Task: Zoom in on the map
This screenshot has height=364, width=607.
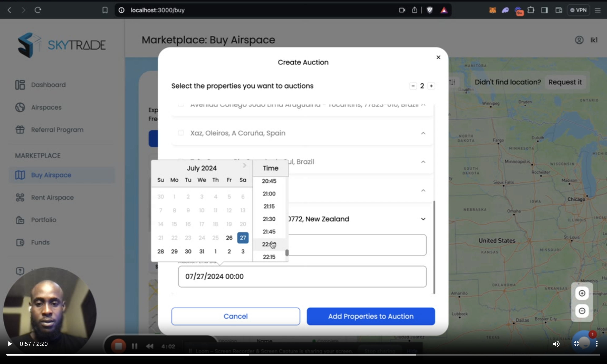Action: [x=582, y=293]
